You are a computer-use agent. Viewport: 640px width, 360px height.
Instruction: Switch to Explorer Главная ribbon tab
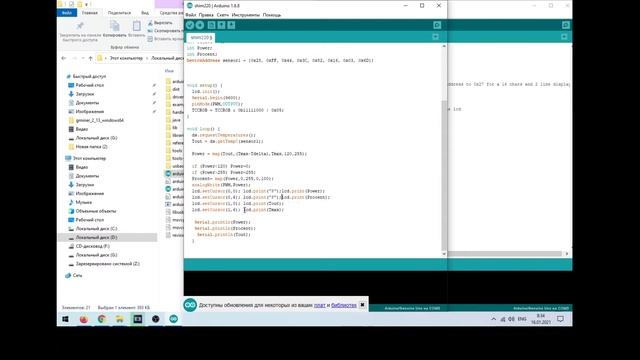(x=90, y=13)
